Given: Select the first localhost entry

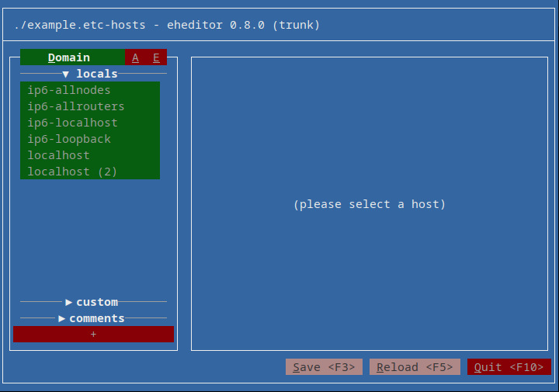Looking at the screenshot, I should pyautogui.click(x=90, y=155).
